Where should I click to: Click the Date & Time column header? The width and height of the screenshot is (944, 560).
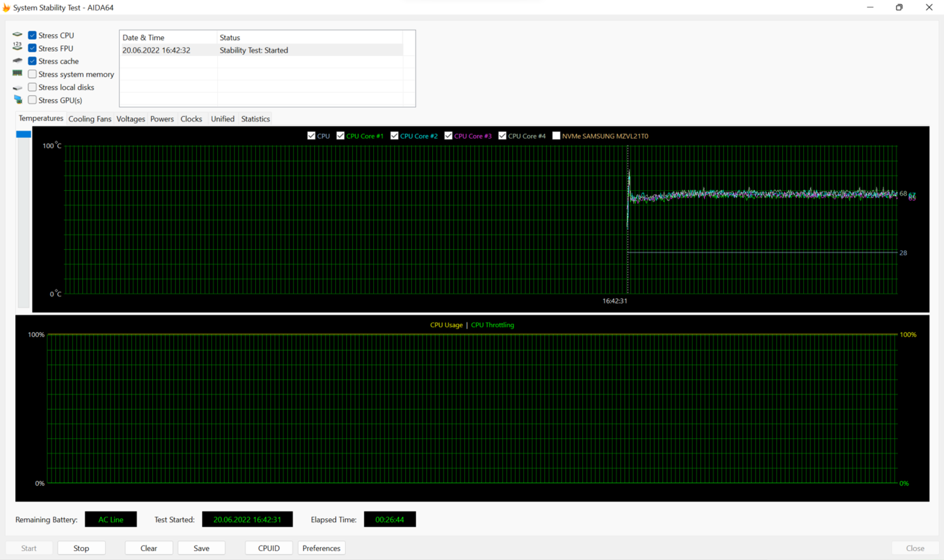168,37
